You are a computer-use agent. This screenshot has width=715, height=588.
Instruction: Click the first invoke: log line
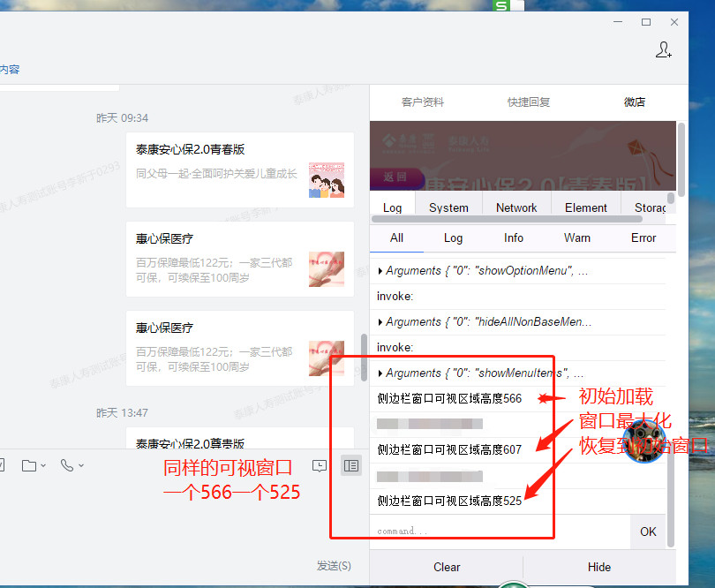click(395, 297)
